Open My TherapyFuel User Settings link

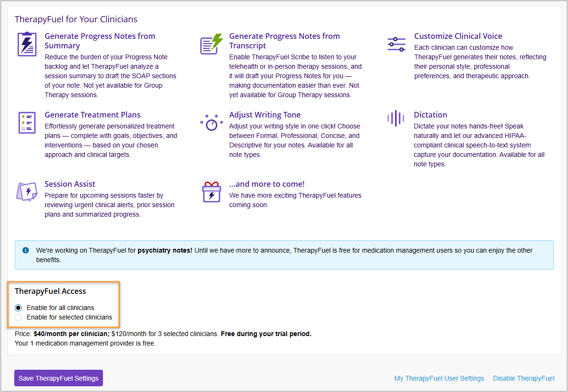[439, 378]
